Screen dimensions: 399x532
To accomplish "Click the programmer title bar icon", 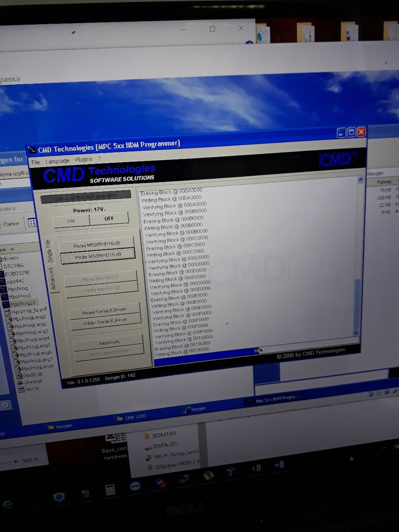I will pos(32,150).
